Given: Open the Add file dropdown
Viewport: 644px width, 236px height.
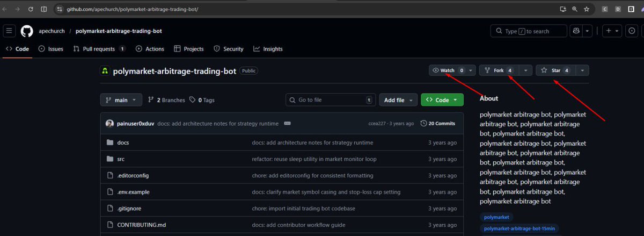Looking at the screenshot, I should point(398,100).
